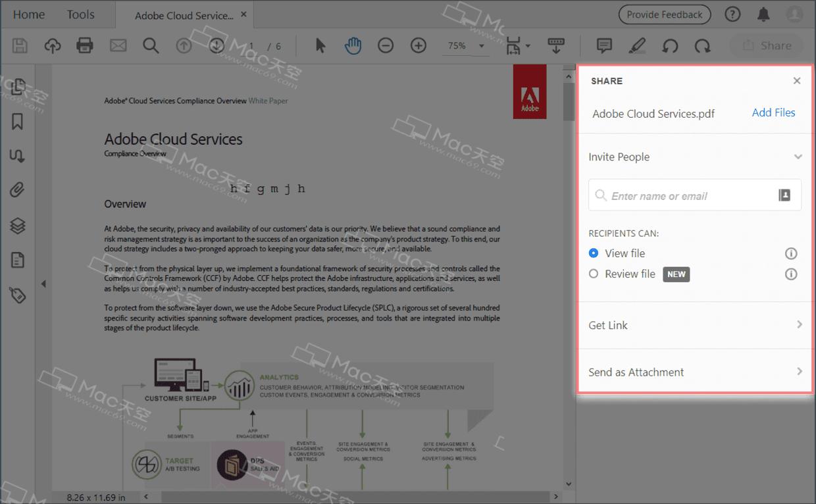
Task: Expand the Get Link section
Action: (799, 324)
